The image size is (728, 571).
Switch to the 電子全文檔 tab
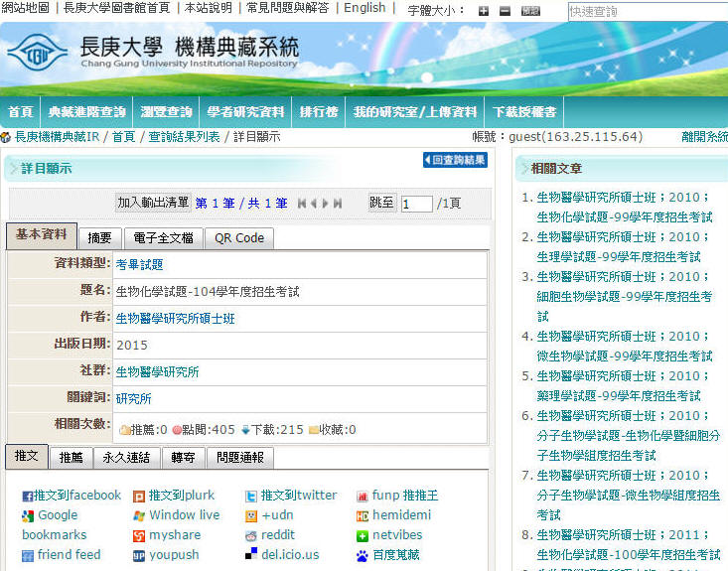(x=164, y=238)
